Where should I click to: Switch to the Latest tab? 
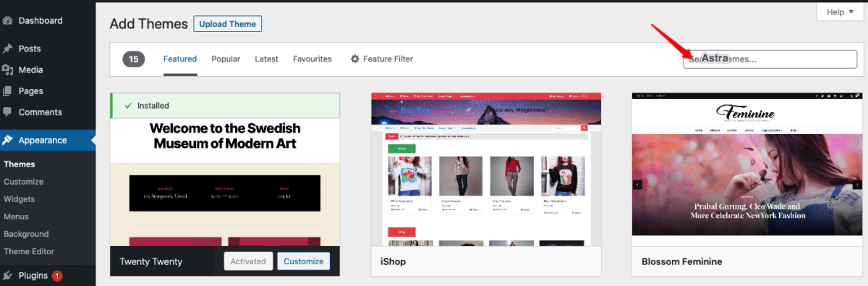click(x=266, y=59)
